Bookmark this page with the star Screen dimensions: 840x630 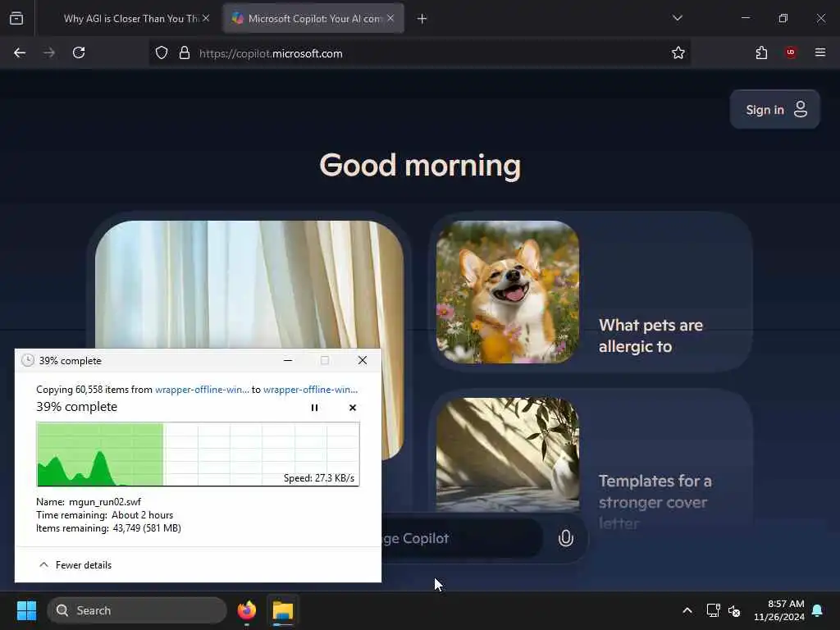pos(678,53)
